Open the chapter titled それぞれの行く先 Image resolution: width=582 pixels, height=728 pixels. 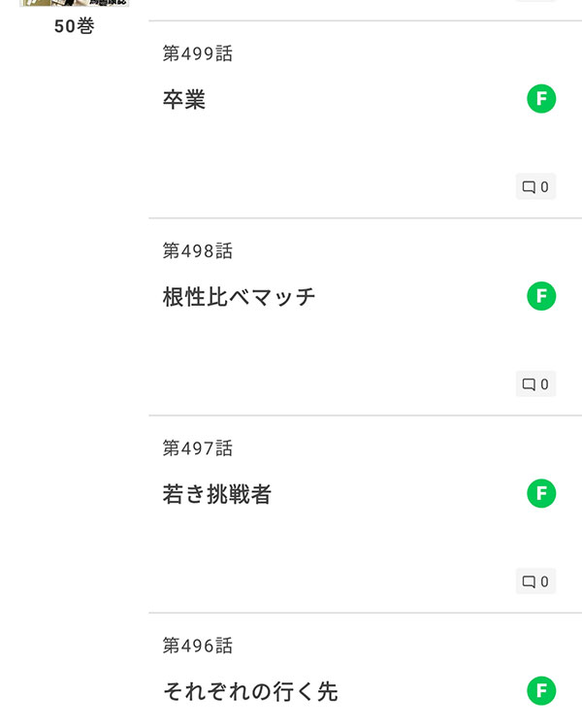pos(250,691)
